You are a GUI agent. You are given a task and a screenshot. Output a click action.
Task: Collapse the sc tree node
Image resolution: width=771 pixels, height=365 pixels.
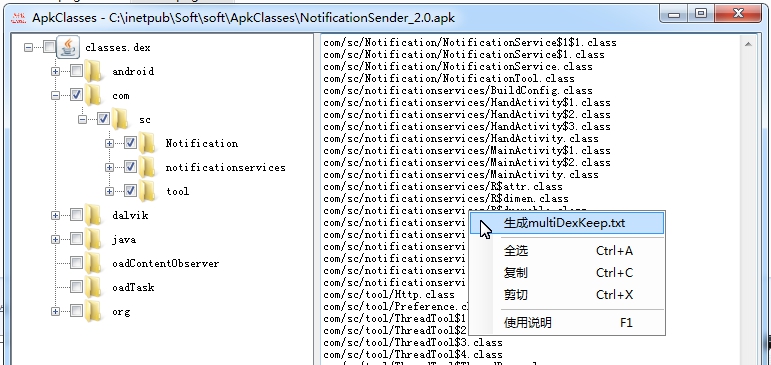click(82, 119)
